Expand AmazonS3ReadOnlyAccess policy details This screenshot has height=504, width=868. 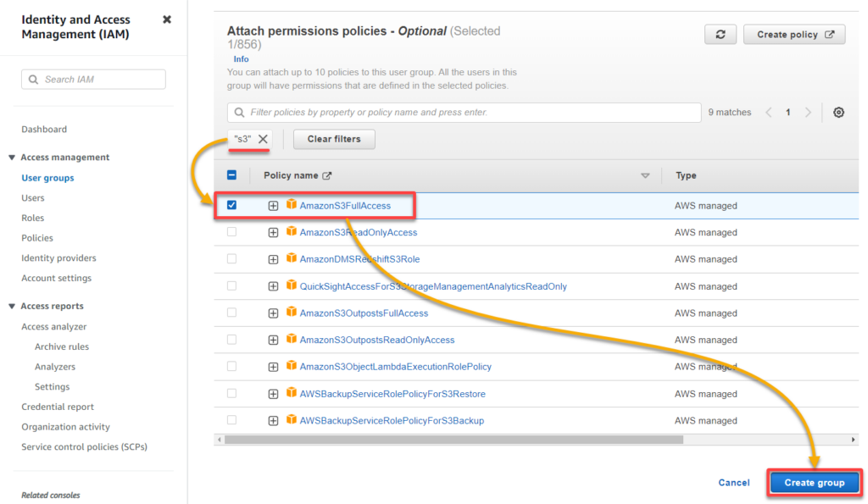pyautogui.click(x=273, y=233)
